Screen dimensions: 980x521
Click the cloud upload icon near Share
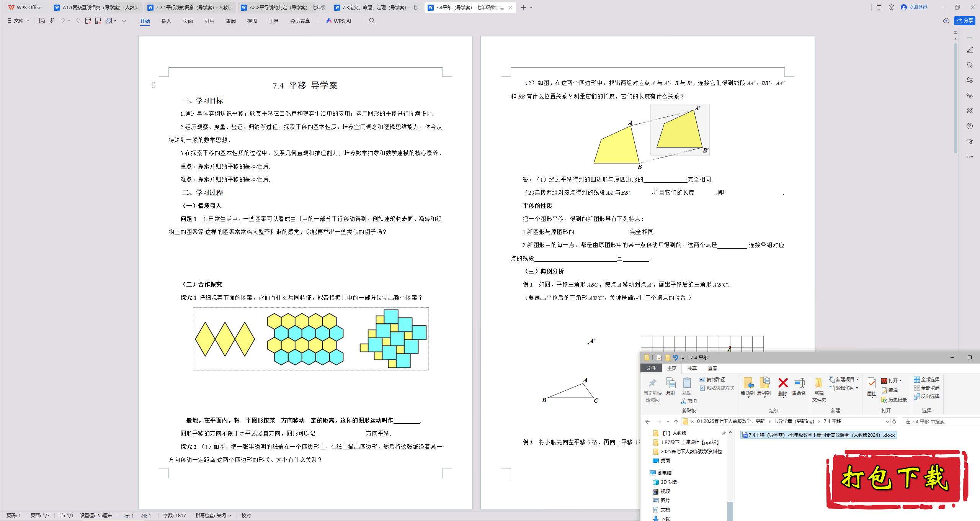click(946, 21)
